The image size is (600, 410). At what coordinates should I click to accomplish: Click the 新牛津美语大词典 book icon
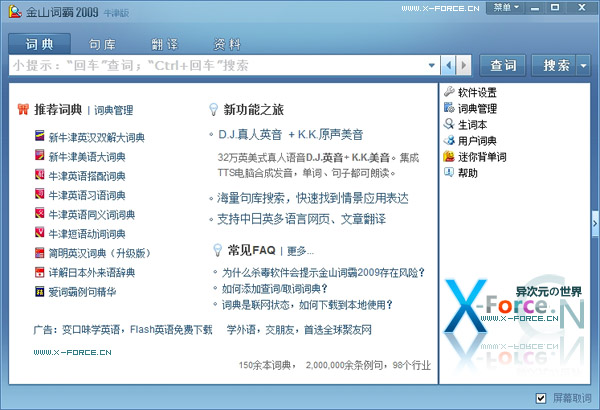(40, 155)
